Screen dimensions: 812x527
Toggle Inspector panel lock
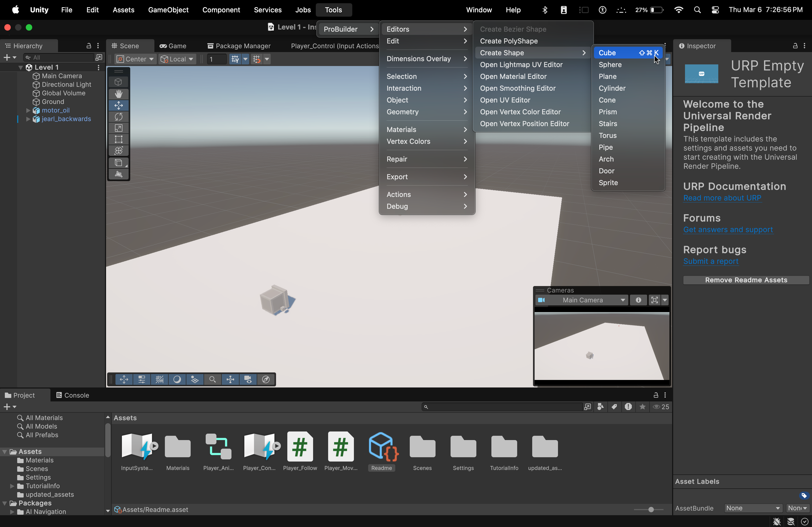click(x=795, y=46)
